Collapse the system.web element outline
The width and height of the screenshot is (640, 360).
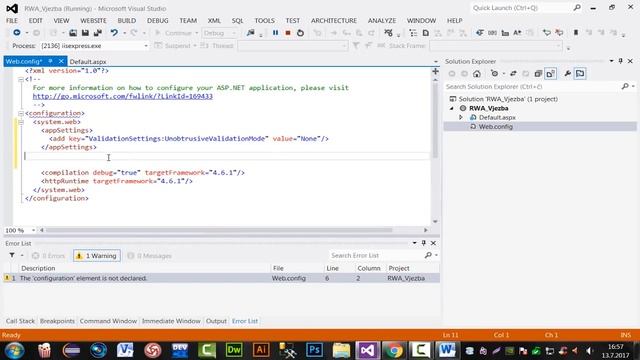21,122
